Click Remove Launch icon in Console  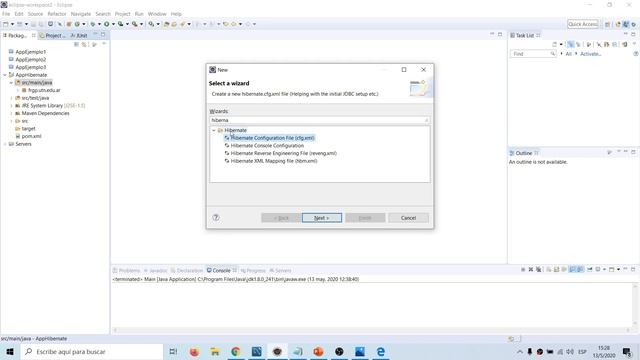[531, 269]
